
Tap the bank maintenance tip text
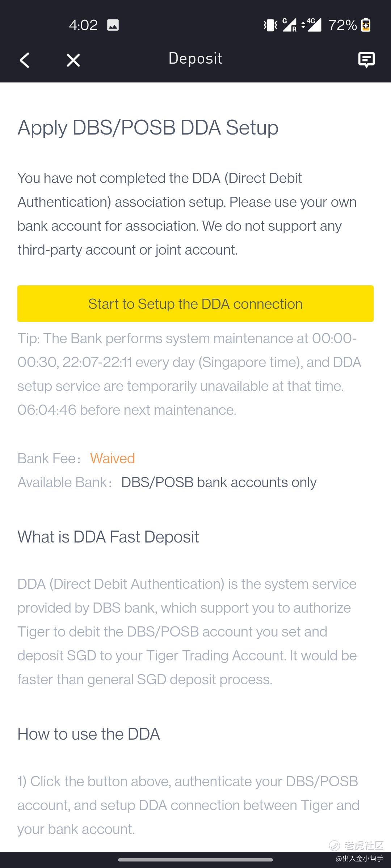click(x=189, y=374)
